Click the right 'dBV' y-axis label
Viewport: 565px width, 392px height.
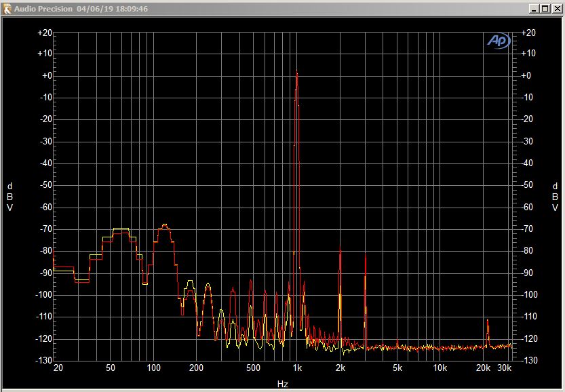point(555,197)
